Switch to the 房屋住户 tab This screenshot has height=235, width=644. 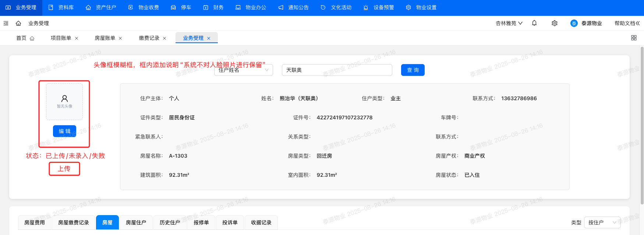point(136,222)
